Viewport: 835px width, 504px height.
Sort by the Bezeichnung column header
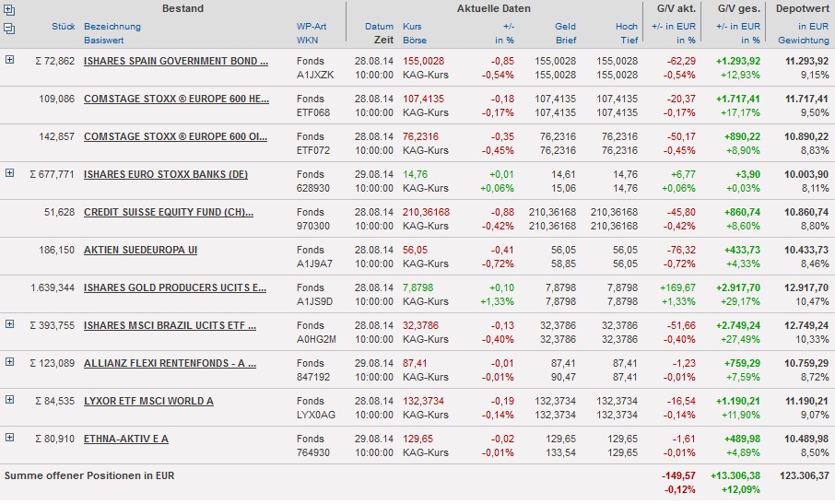tap(112, 27)
